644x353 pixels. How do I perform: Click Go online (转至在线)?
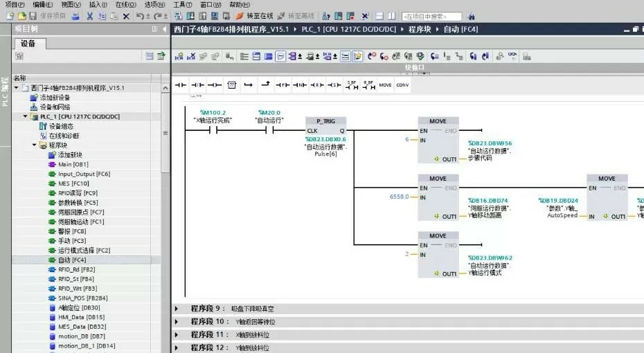pyautogui.click(x=255, y=16)
